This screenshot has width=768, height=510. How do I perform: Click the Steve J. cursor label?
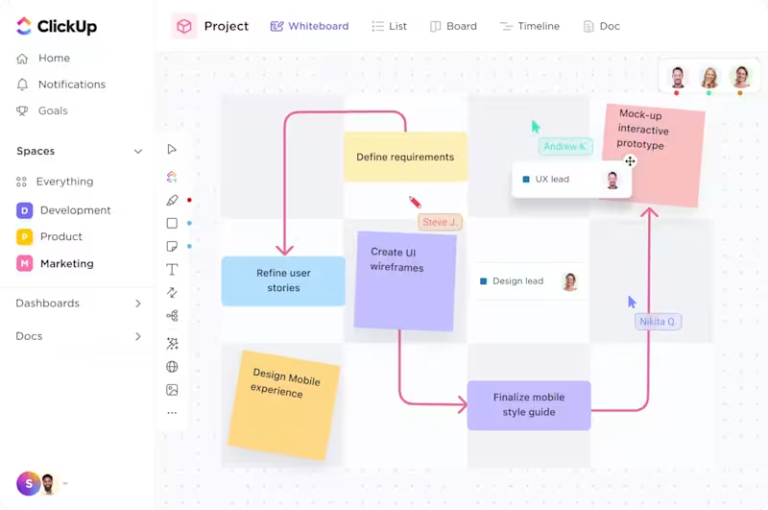click(x=440, y=222)
